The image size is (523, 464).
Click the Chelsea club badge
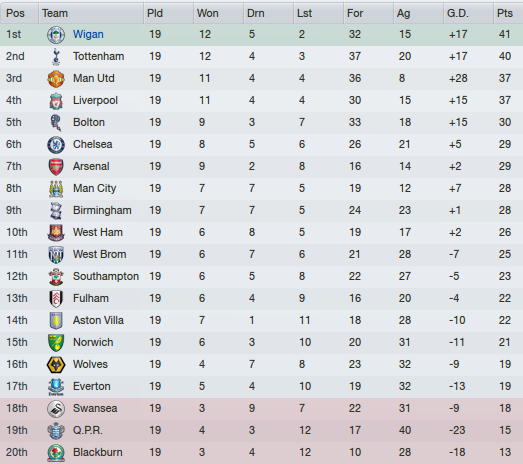[x=56, y=145]
